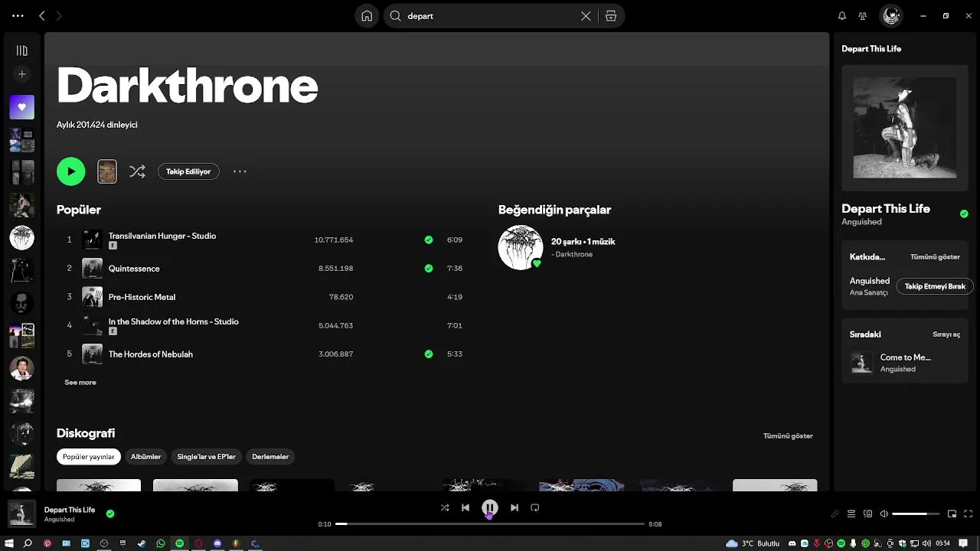
Task: Expand Your Library sidebar
Action: (21, 51)
